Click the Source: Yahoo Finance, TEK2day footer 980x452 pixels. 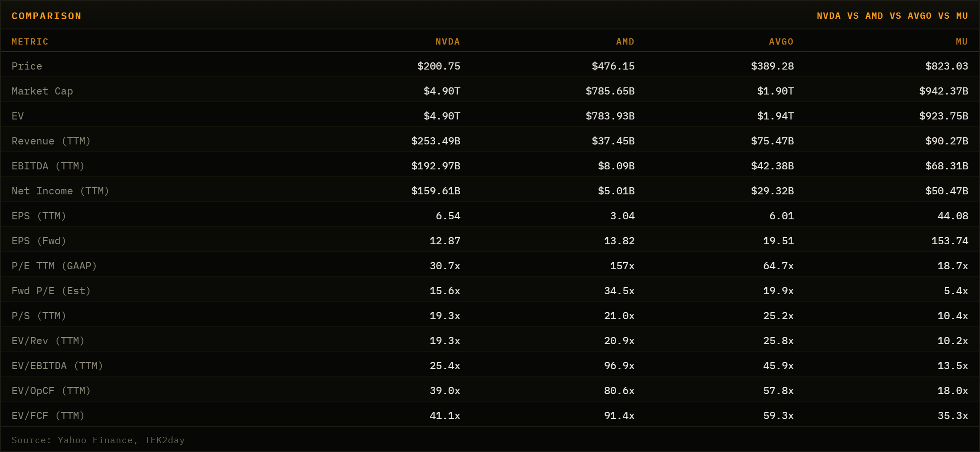(x=98, y=440)
